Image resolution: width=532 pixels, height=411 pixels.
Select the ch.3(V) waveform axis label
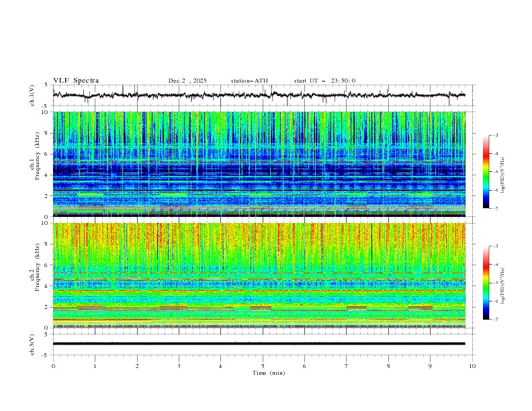[33, 344]
